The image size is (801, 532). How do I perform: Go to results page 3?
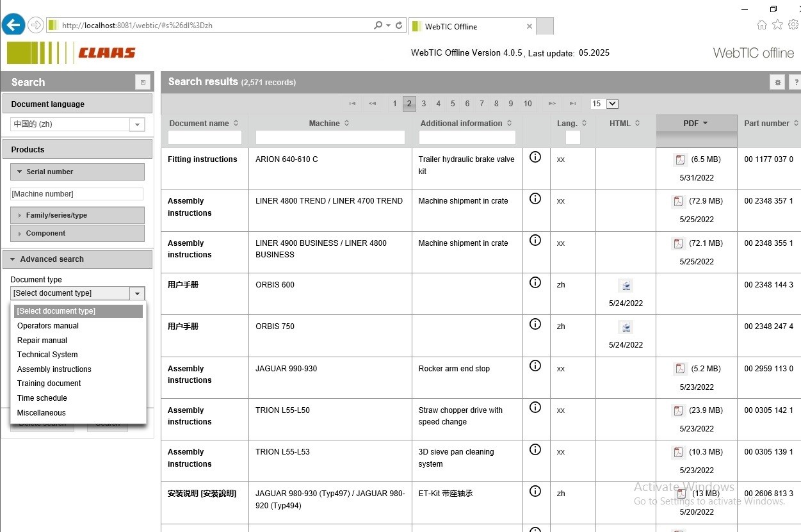(x=424, y=104)
